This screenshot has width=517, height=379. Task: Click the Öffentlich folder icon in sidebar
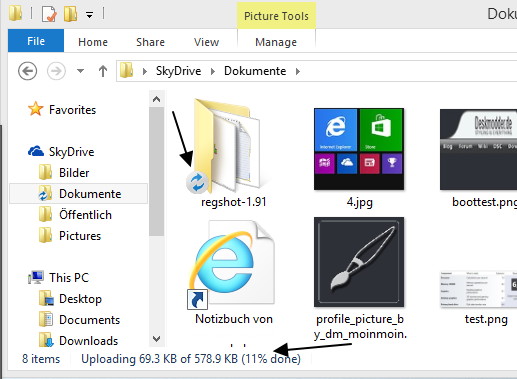point(45,214)
